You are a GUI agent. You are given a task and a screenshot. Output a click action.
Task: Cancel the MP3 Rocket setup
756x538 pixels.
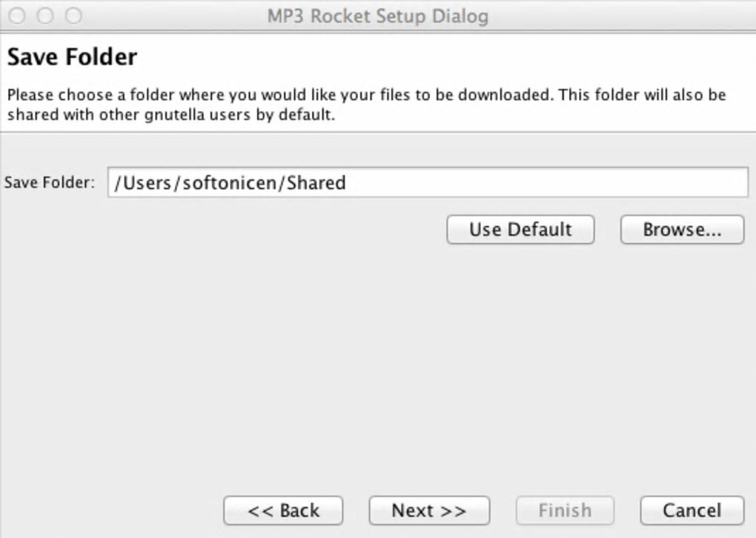point(692,511)
